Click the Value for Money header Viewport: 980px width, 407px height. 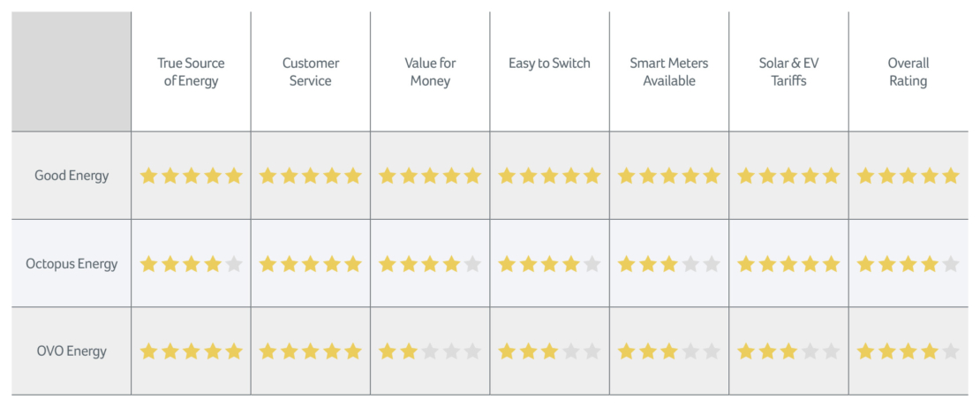point(430,72)
